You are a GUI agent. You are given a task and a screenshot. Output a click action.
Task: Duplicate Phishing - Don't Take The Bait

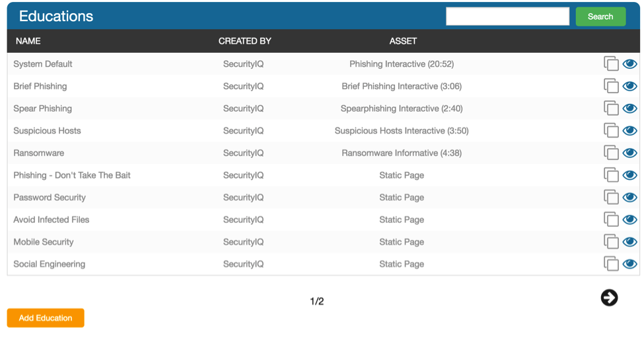611,175
